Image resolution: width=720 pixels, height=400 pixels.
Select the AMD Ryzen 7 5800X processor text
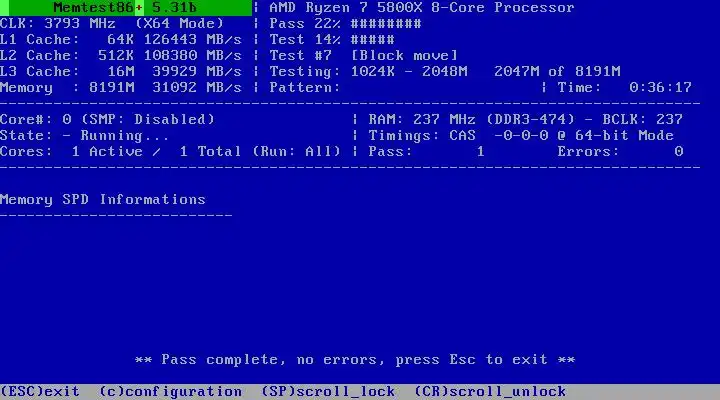pyautogui.click(x=422, y=8)
